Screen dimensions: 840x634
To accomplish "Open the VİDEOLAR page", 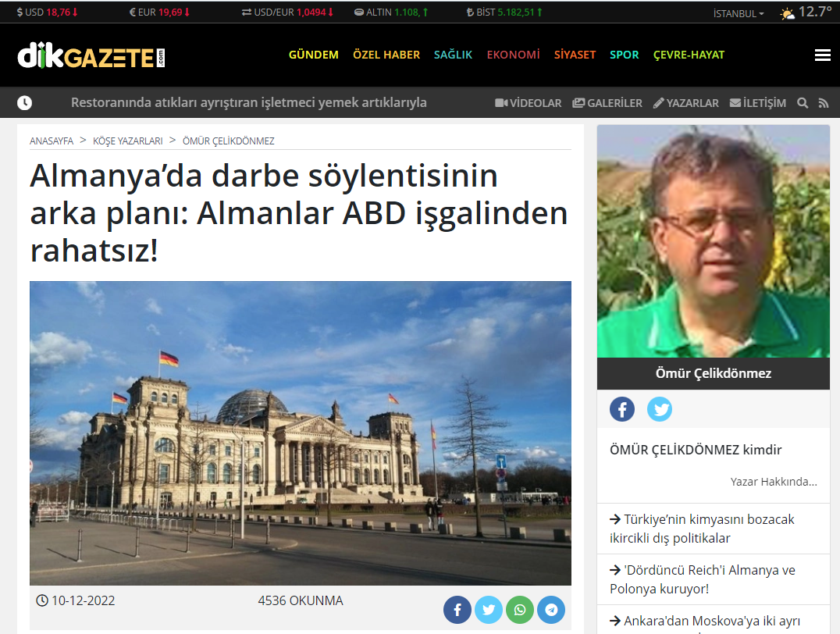I will [529, 103].
